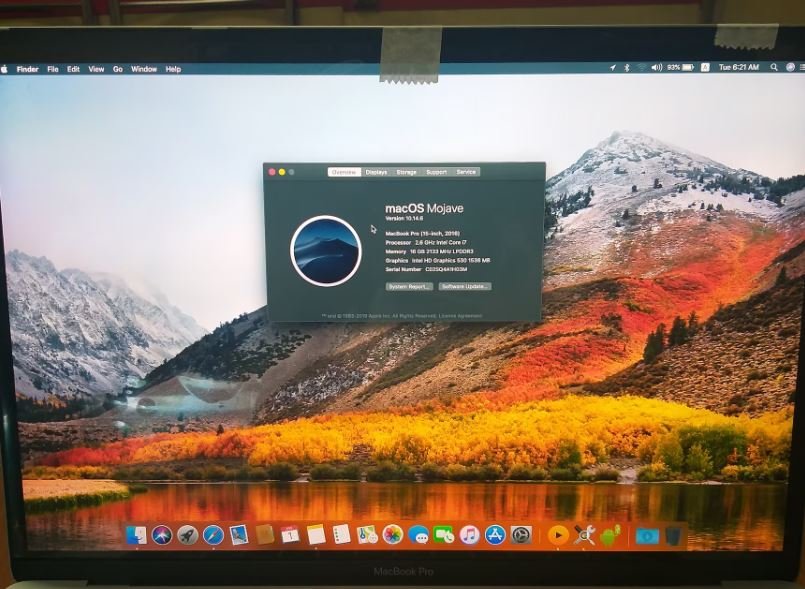This screenshot has width=805, height=589.
Task: Open orange play-button app in dock
Action: click(558, 535)
